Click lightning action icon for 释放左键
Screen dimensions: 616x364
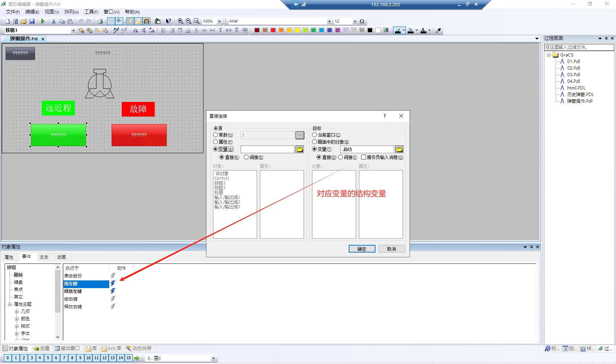click(x=113, y=291)
